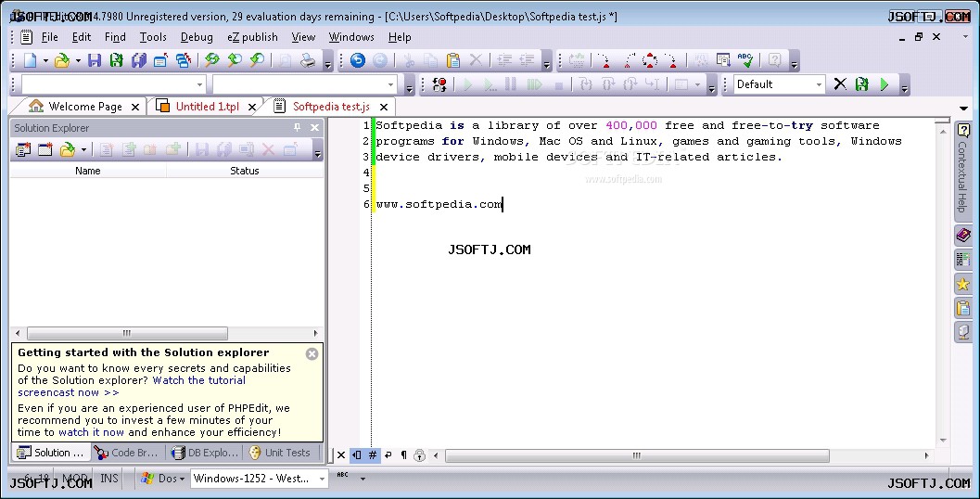Click the Find next magnifier icon

(x=235, y=60)
